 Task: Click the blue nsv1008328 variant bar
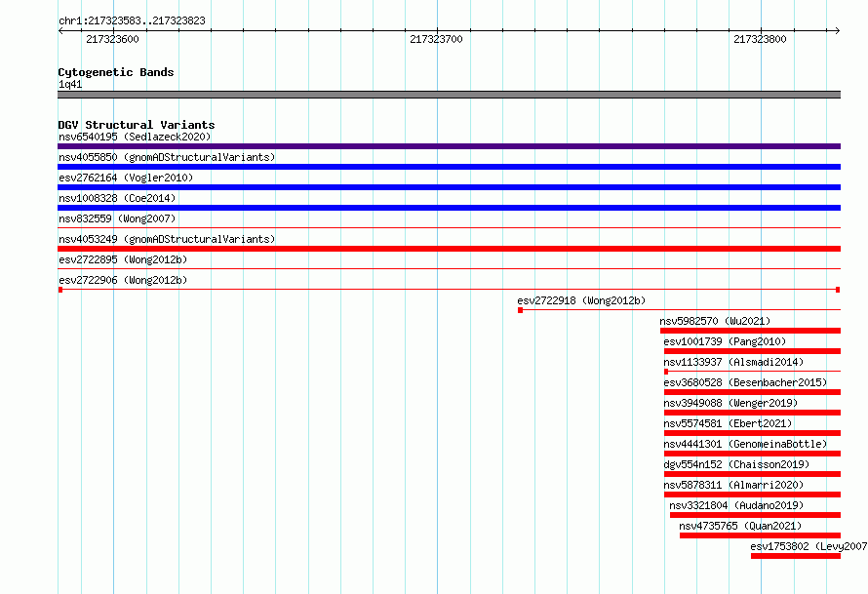point(449,208)
